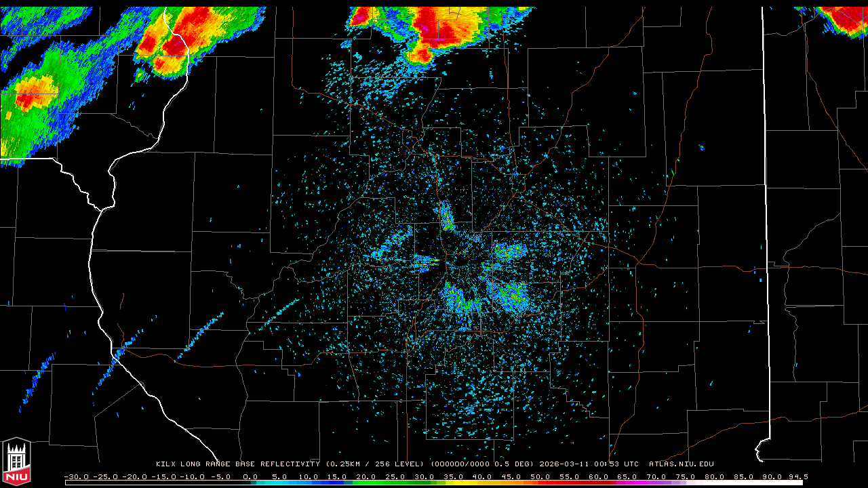Image resolution: width=868 pixels, height=488 pixels.
Task: Click the 'KILX LONG RANGE BASE REFLECTIVITY' title text
Action: (x=237, y=464)
